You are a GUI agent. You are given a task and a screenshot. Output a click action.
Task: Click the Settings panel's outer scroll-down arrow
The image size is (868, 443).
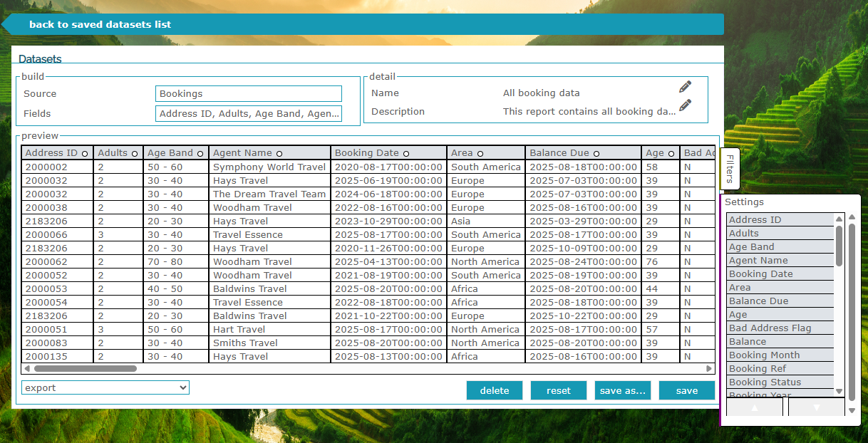point(852,410)
